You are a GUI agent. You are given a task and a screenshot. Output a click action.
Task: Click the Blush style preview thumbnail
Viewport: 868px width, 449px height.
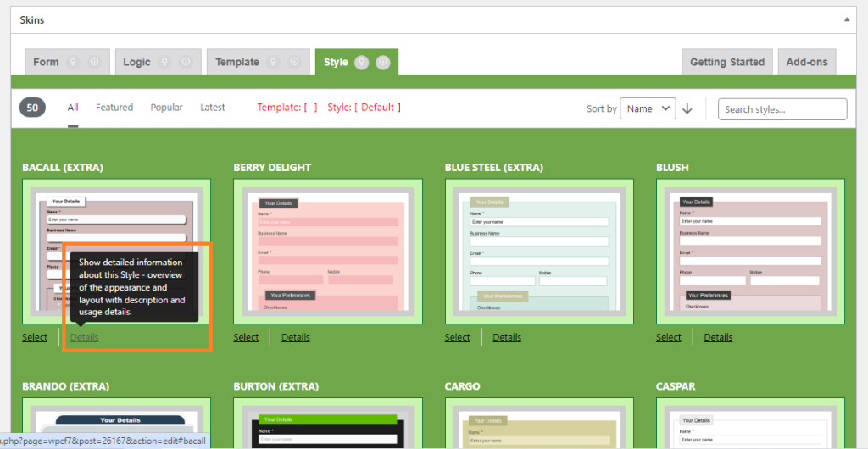pos(750,251)
